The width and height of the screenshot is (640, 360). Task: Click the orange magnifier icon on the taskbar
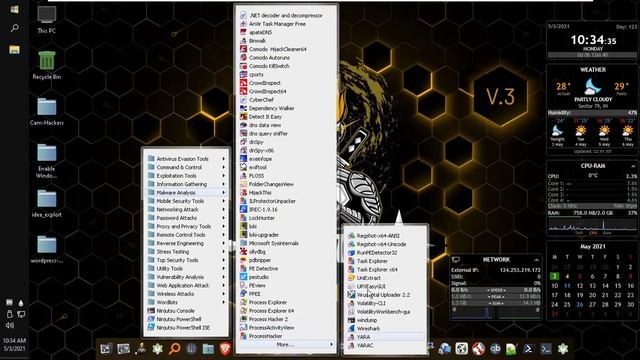(175, 349)
